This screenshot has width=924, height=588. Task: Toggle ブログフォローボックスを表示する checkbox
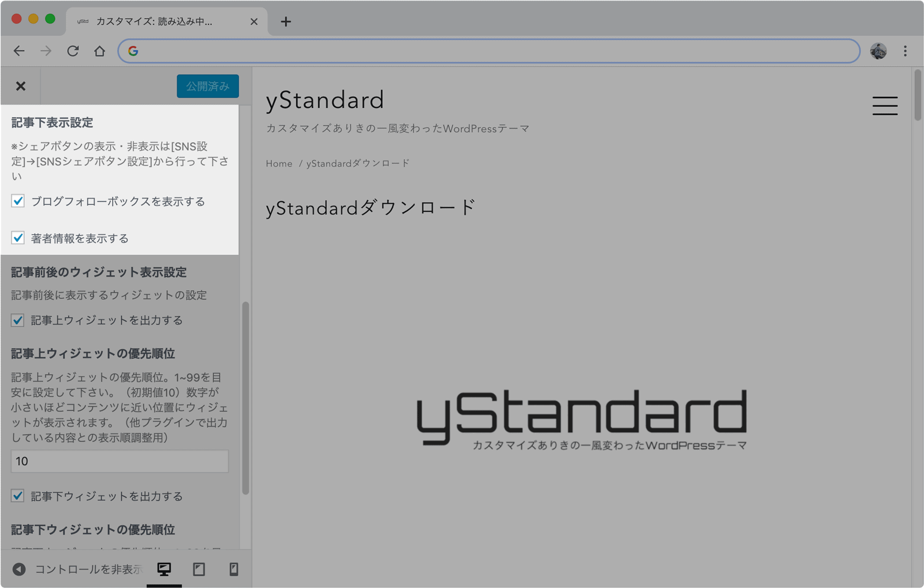pos(18,201)
